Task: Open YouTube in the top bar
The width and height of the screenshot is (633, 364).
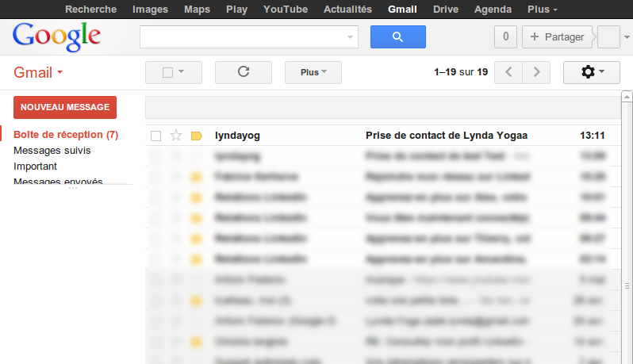Action: pos(286,10)
